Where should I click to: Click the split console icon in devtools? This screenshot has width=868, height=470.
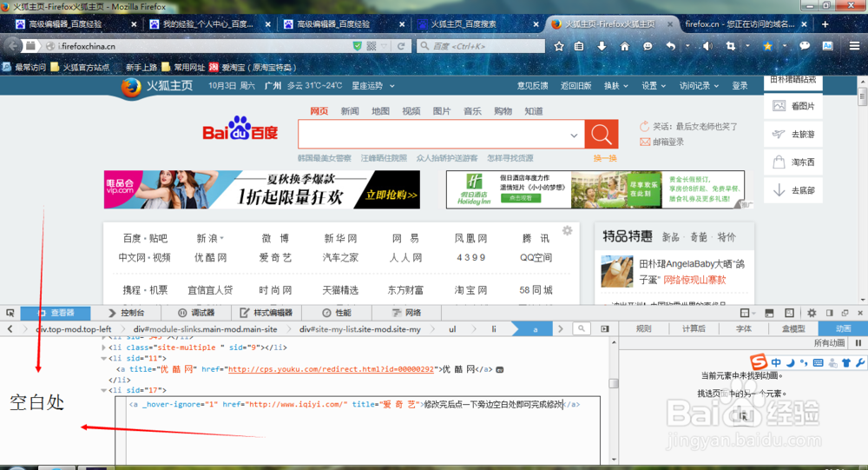point(769,313)
